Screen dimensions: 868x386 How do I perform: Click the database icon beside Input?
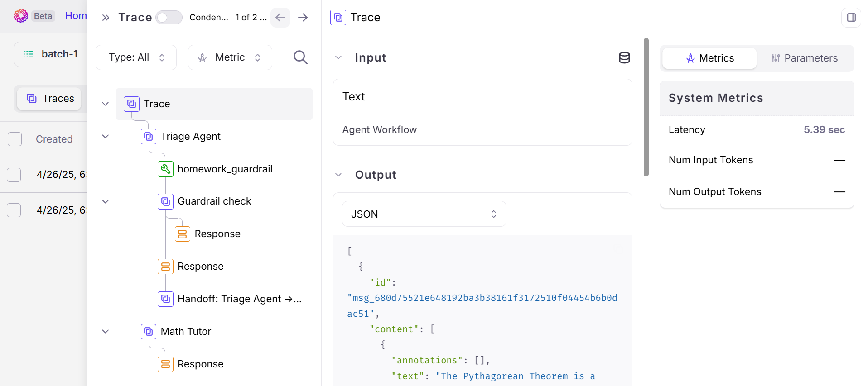(x=624, y=58)
